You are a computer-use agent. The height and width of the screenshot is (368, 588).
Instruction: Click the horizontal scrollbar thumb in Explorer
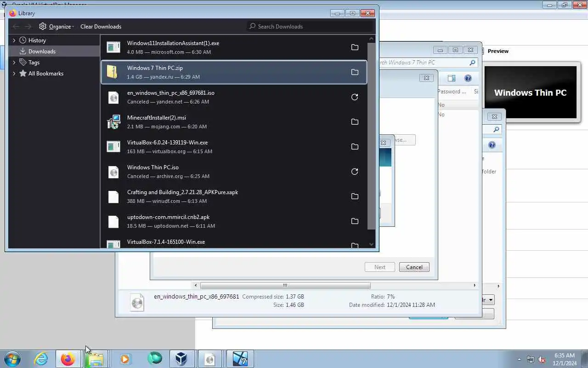pos(285,286)
